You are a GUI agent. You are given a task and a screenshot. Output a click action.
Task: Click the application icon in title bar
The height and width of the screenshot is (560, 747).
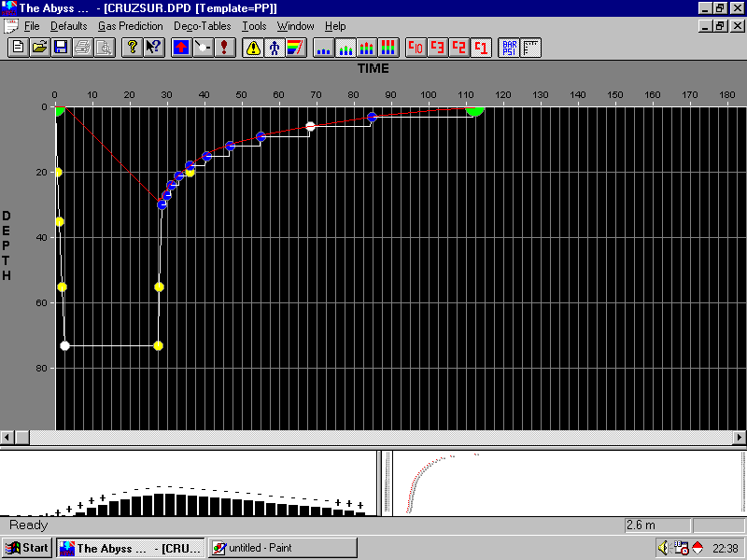(x=9, y=8)
